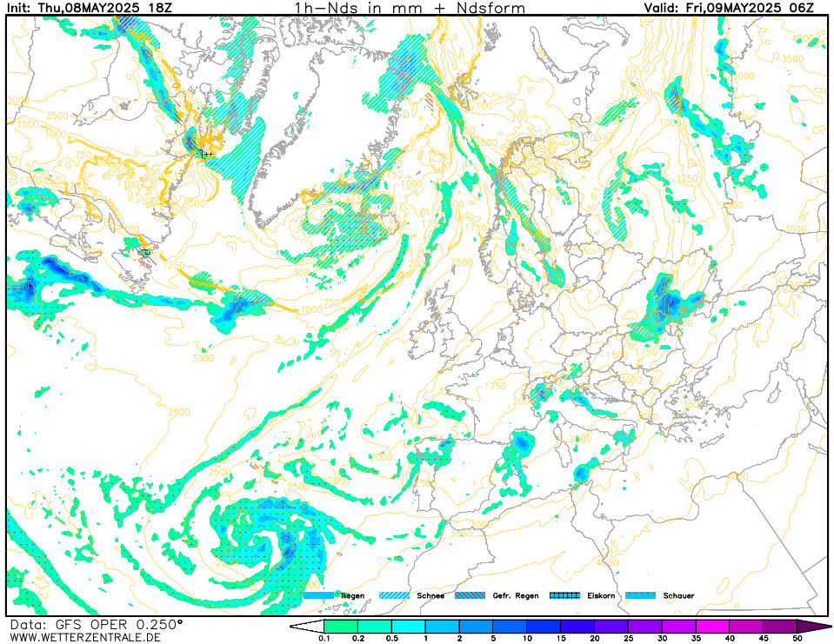Click the '10' scale value label

[527, 639]
